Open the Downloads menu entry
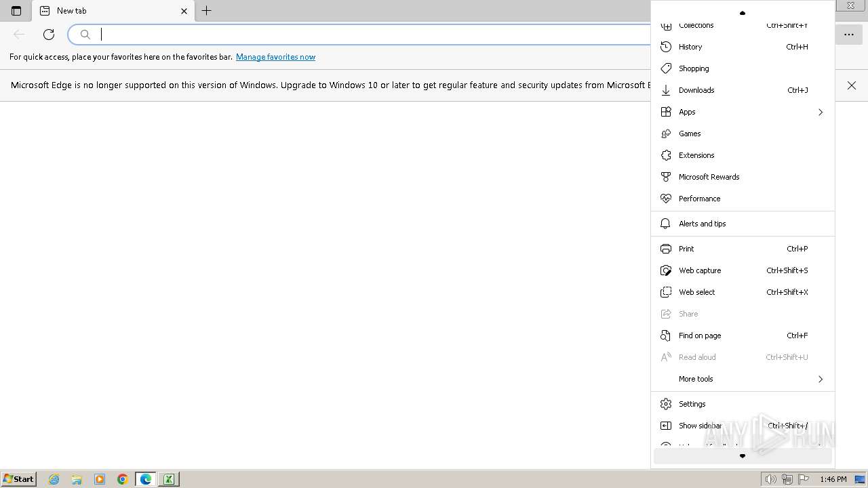This screenshot has width=868, height=488. tap(743, 90)
